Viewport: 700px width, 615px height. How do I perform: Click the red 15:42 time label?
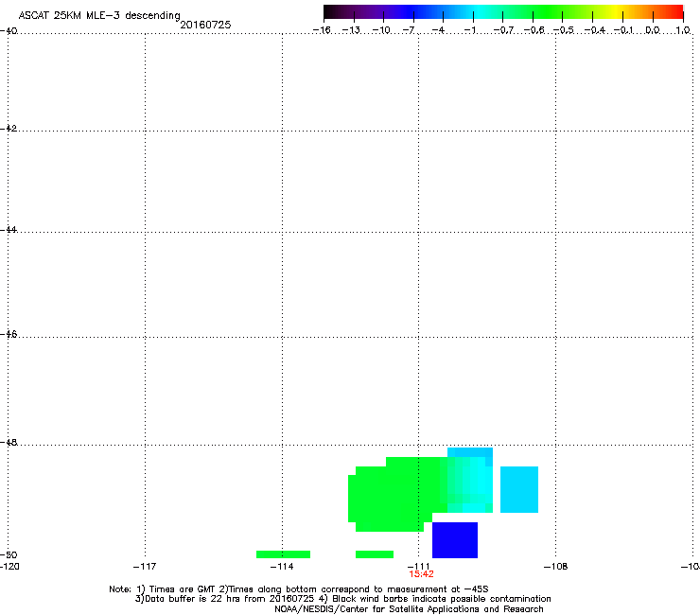coord(421,574)
